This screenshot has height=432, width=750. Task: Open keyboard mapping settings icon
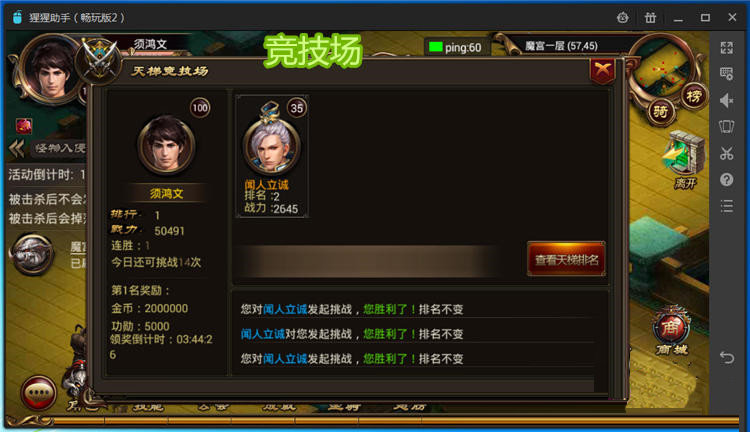(726, 74)
